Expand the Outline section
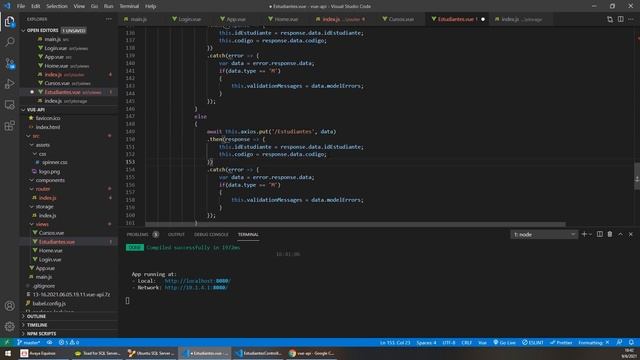Viewport: 640px width, 360px height. 36,316
